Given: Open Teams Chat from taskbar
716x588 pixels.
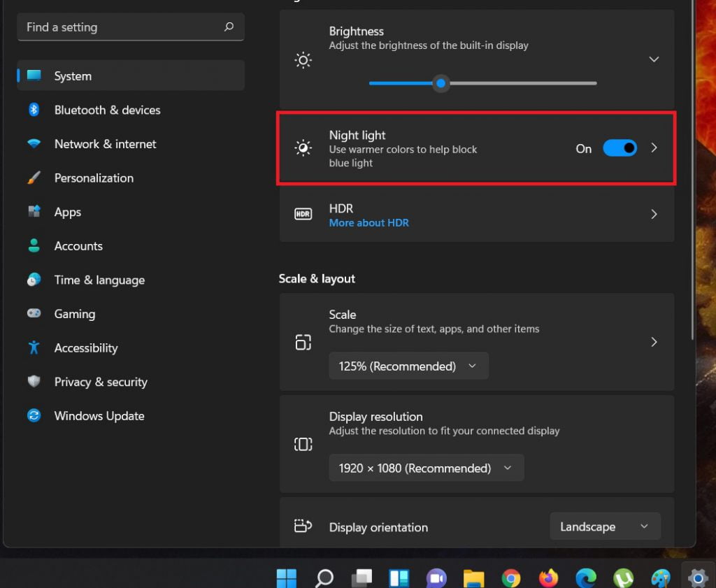Looking at the screenshot, I should pos(436,578).
